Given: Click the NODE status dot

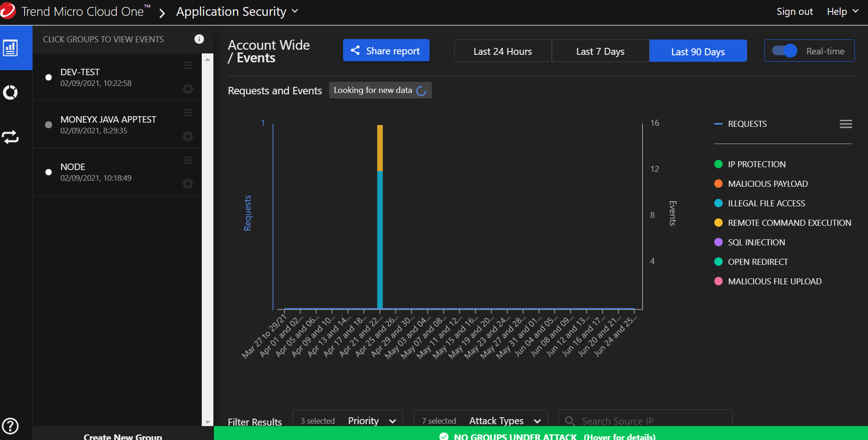Looking at the screenshot, I should pos(48,172).
